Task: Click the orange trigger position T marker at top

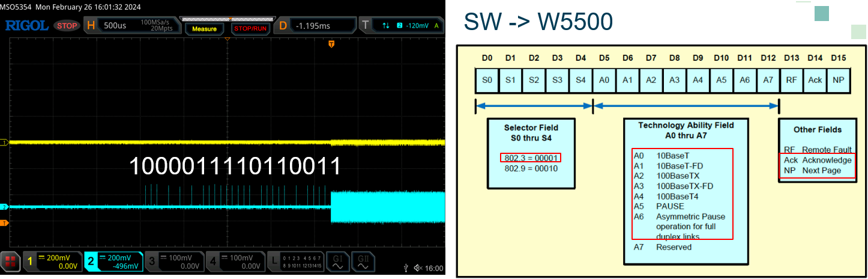Action: [x=331, y=44]
